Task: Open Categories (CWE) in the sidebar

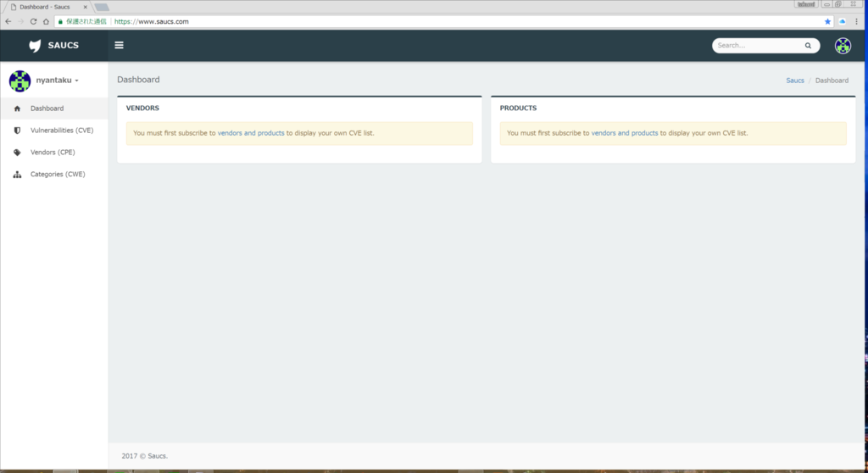Action: pyautogui.click(x=54, y=175)
